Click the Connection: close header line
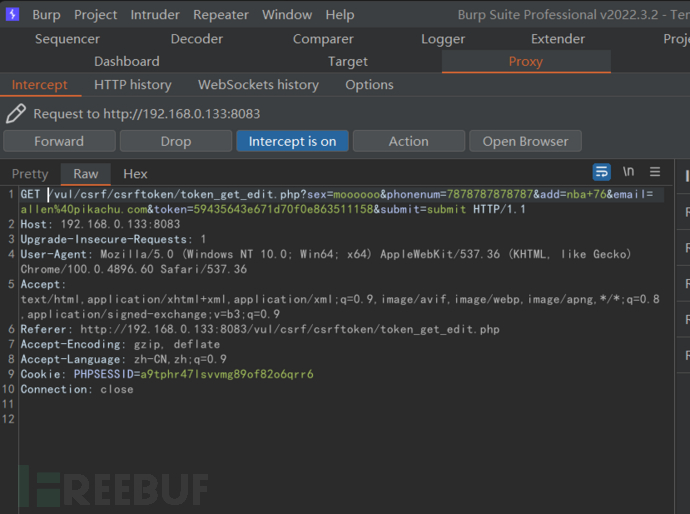This screenshot has width=690, height=514. point(77,389)
